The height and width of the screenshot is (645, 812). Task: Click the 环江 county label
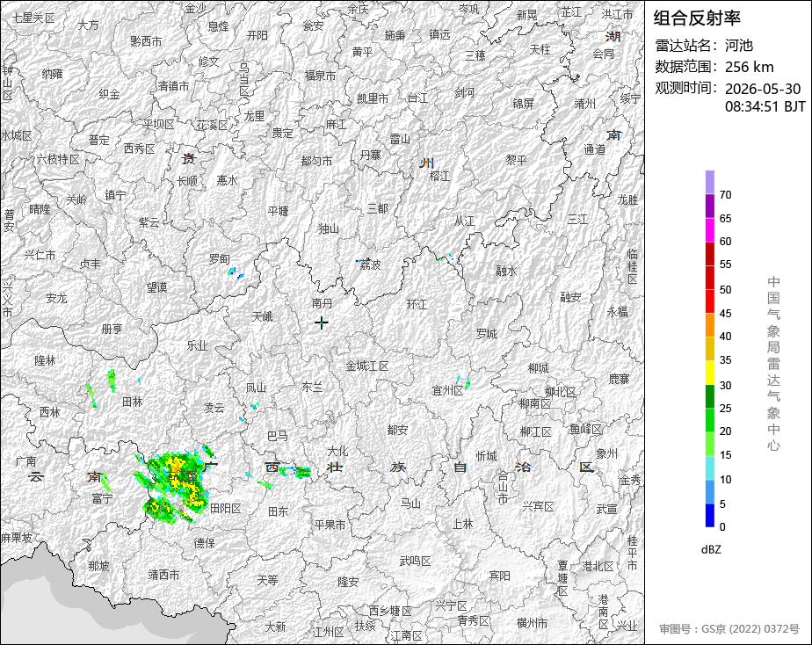417,304
